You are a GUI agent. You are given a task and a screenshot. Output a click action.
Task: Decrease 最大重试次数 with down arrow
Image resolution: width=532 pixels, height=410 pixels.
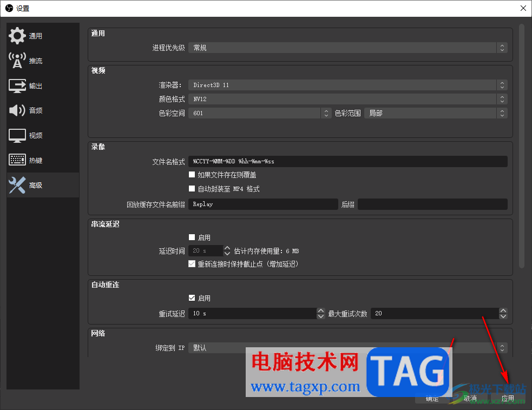click(x=503, y=316)
